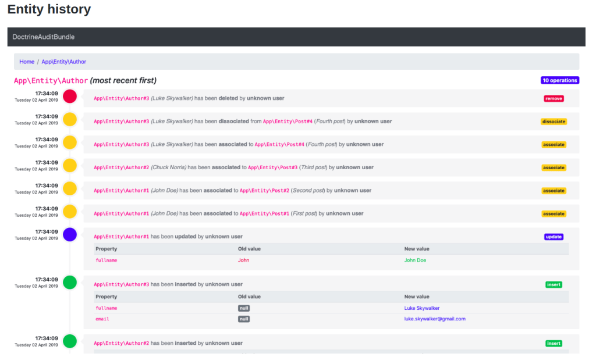The image size is (596, 364).
Task: Open App\Entity\Post#2 link for Second post
Action: [x=264, y=191]
